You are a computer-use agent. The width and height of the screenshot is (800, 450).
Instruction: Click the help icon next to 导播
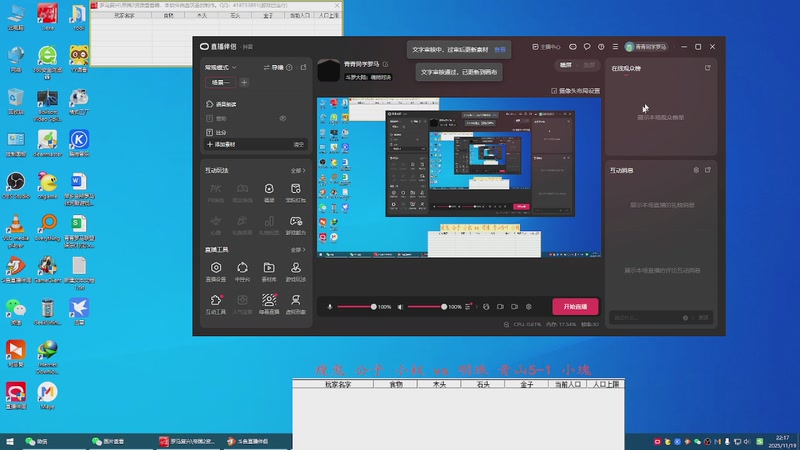click(x=289, y=67)
